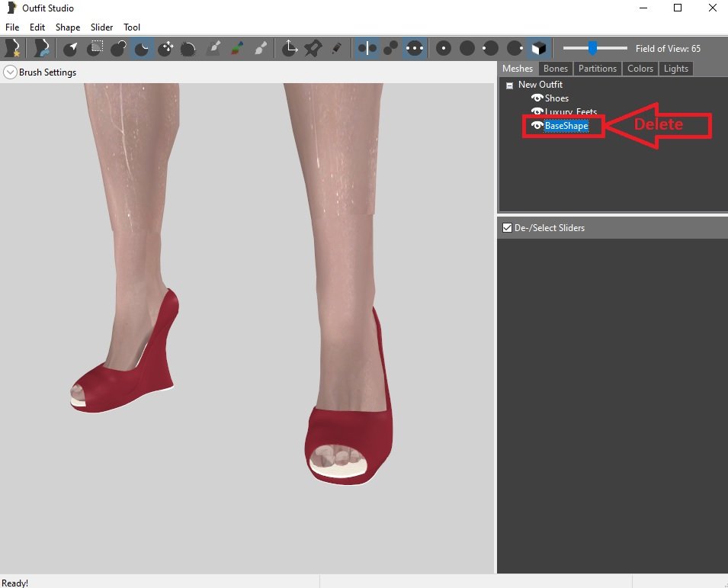The height and width of the screenshot is (588, 728).
Task: Switch to the Bones tab
Action: click(556, 69)
